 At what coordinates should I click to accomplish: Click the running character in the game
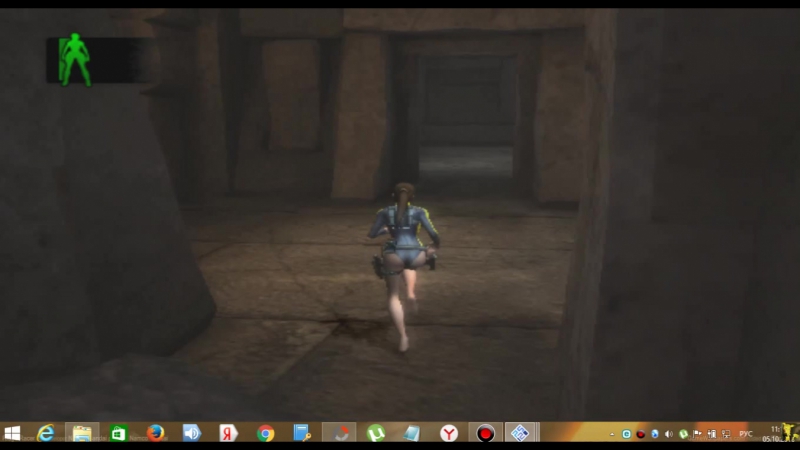click(x=403, y=267)
